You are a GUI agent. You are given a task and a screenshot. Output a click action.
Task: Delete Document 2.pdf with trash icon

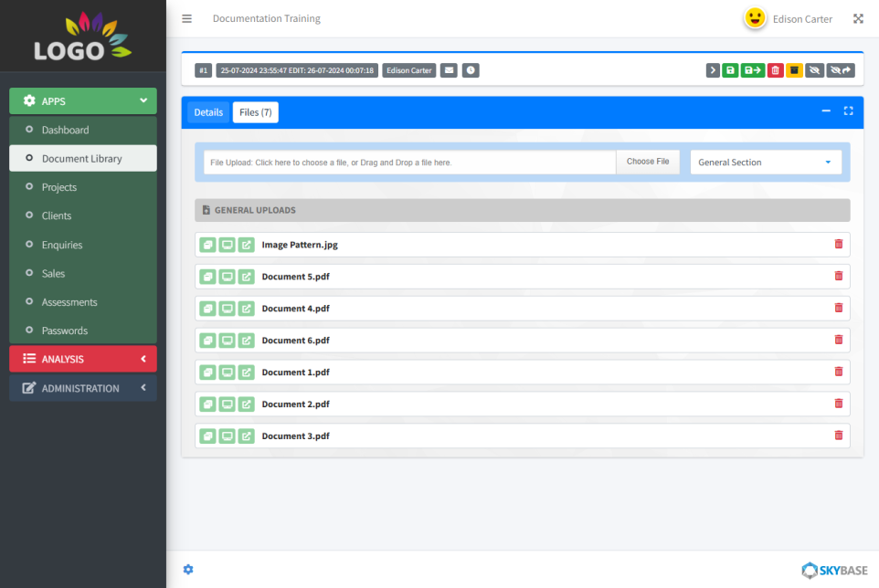[x=839, y=404]
